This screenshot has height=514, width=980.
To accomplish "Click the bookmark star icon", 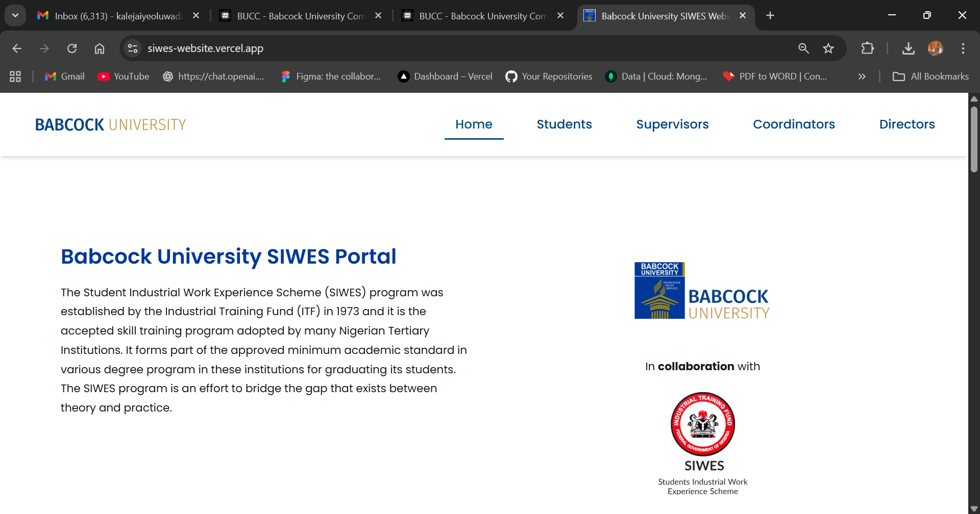I will [x=828, y=48].
